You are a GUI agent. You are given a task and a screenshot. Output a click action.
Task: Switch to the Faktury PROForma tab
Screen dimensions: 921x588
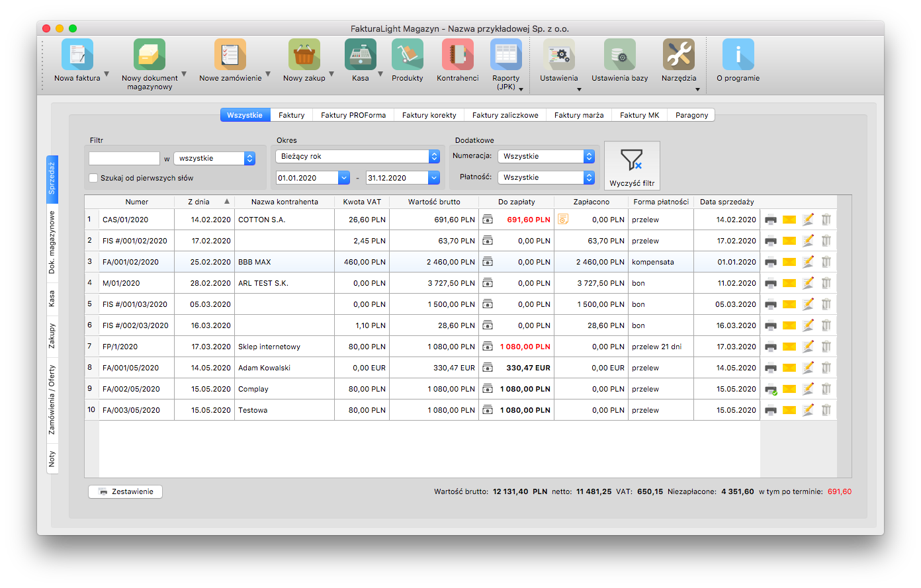(353, 115)
